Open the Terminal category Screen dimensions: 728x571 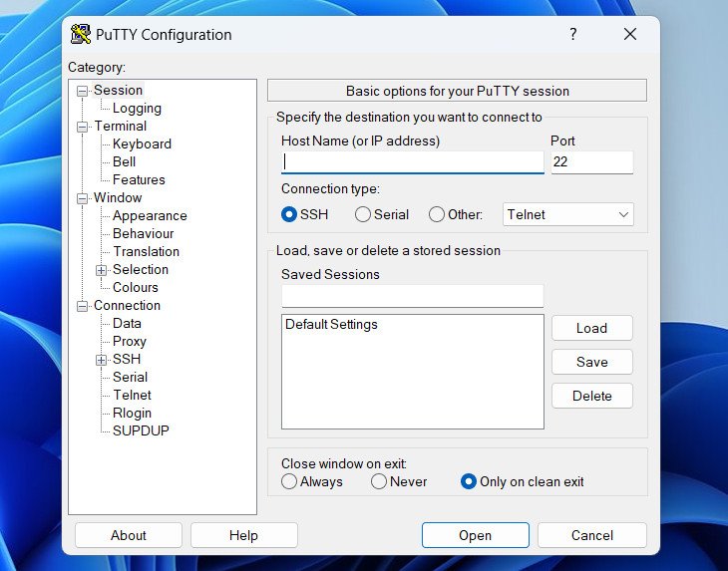pos(121,127)
